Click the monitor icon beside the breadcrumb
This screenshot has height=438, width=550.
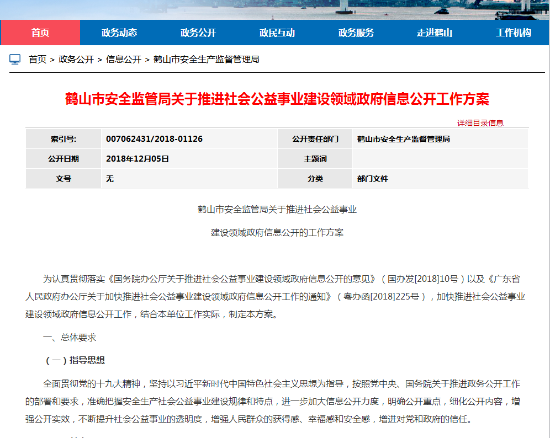[x=15, y=59]
